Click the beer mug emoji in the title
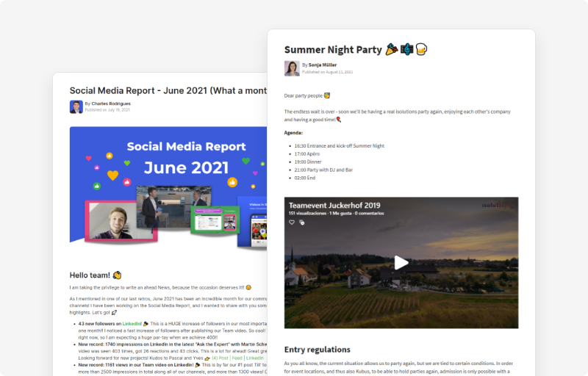 tap(421, 49)
